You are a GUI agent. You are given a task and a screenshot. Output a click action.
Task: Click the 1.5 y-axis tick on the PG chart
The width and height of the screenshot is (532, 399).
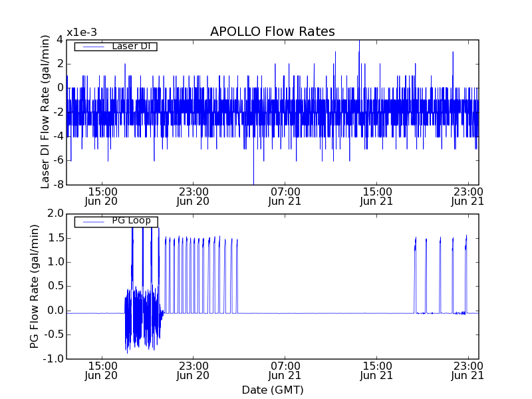56,238
